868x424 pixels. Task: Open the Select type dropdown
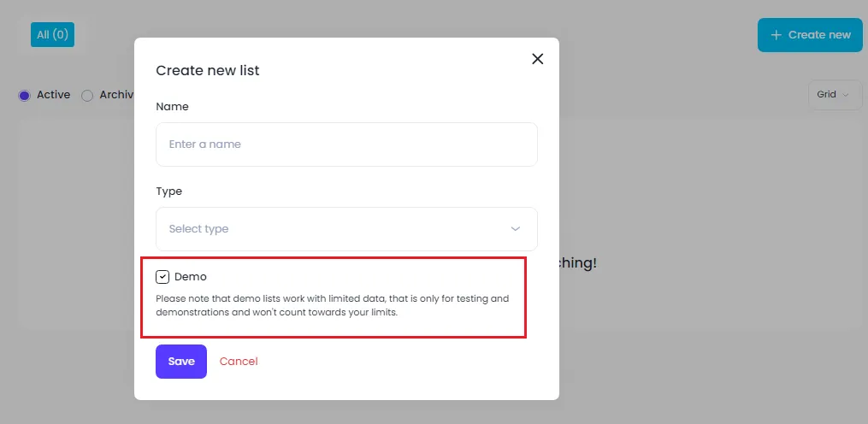(x=345, y=229)
